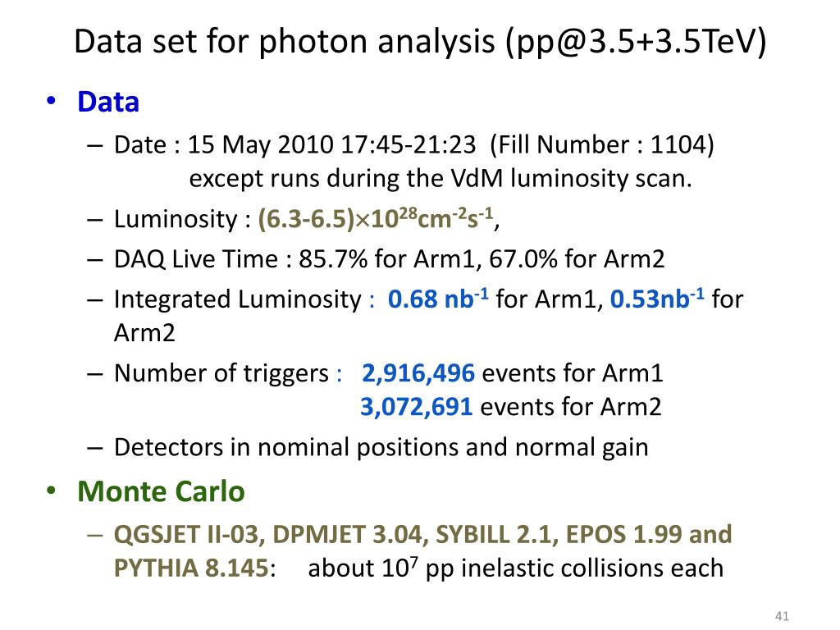Click the VdM luminosity scan exception line
Image resolution: width=840 pixels, height=630 pixels.
441,178
